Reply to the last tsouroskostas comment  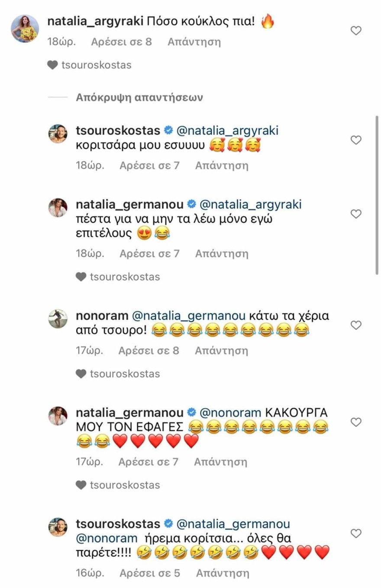coord(223,573)
